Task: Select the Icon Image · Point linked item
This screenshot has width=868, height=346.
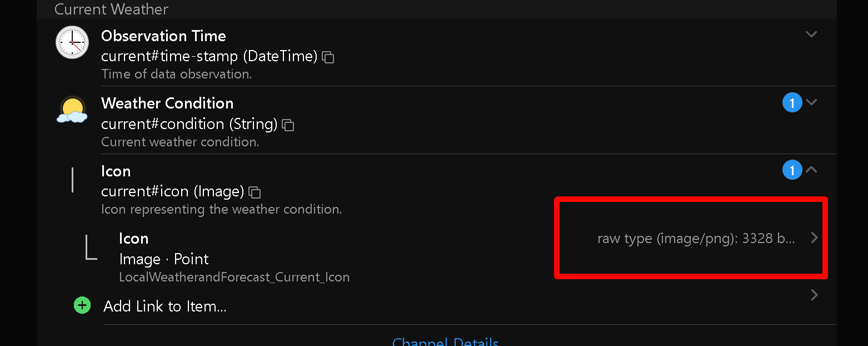Action: click(164, 259)
